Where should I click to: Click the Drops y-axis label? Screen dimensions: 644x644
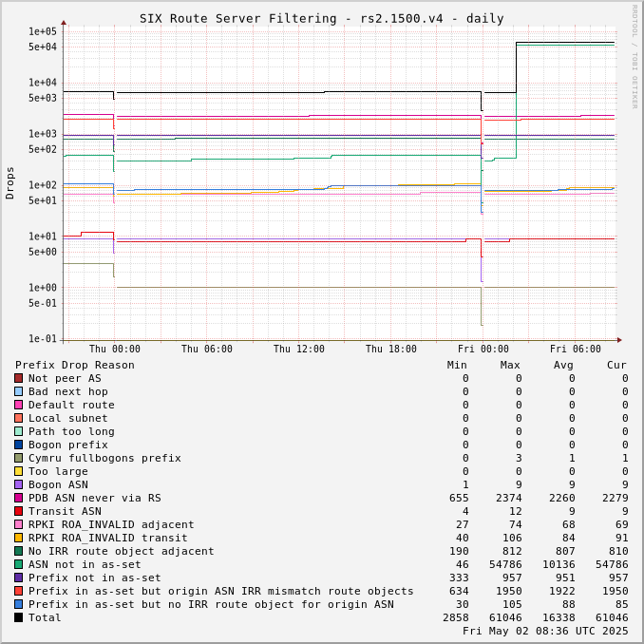pyautogui.click(x=9, y=183)
